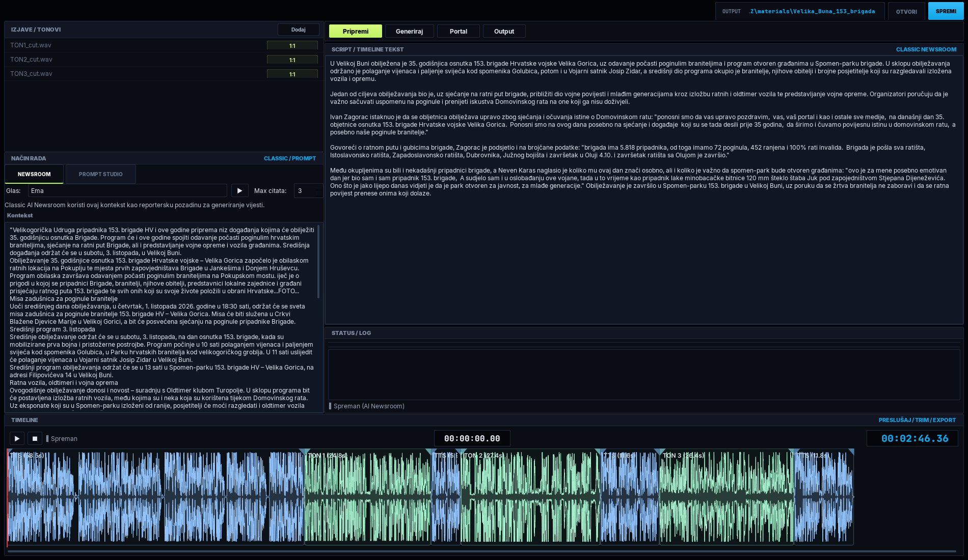Image resolution: width=968 pixels, height=560 pixels.
Task: Click the 1:1 gain bar for TON2_cut.wav
Action: [292, 60]
